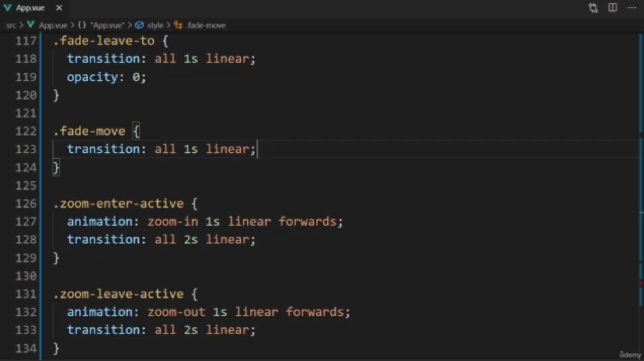Open the compare changes icon
Viewport: 644px width, 361px height.
(593, 8)
